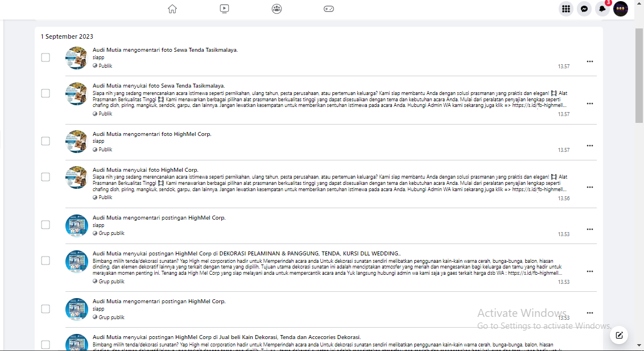Image resolution: width=644 pixels, height=351 pixels.
Task: Tick checkbox for mengomentari foto Sewa Tenda Tasikmalaya
Action: coord(46,57)
